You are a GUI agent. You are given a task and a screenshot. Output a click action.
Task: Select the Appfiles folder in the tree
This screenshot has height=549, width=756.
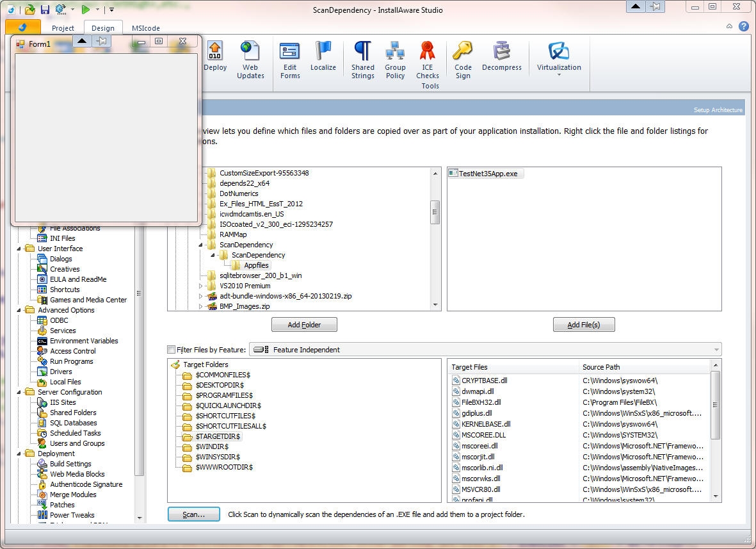256,265
